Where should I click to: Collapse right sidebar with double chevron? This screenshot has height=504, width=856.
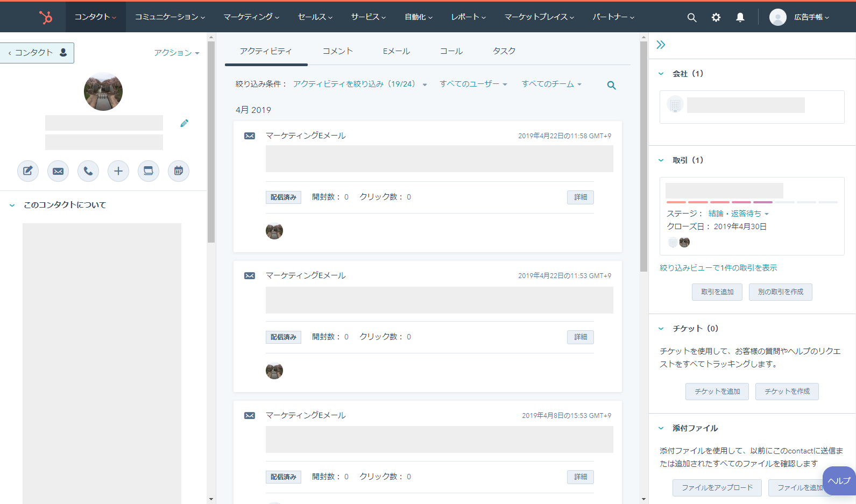(661, 45)
